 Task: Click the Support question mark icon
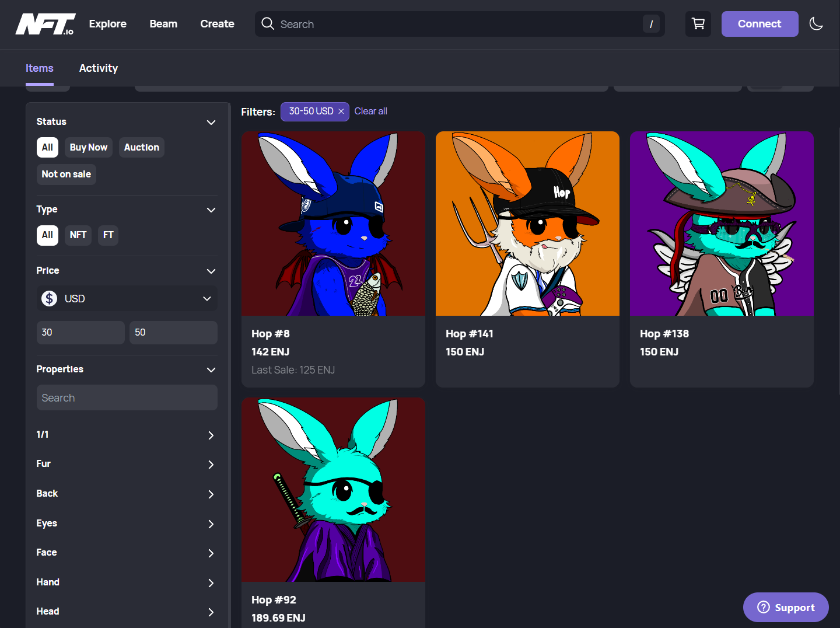(x=764, y=608)
